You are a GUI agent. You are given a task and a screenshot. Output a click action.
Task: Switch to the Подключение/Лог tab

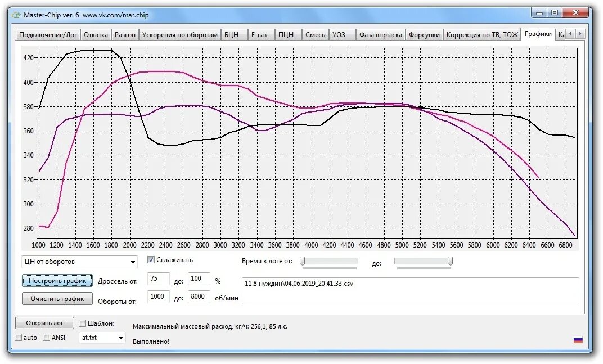(48, 34)
